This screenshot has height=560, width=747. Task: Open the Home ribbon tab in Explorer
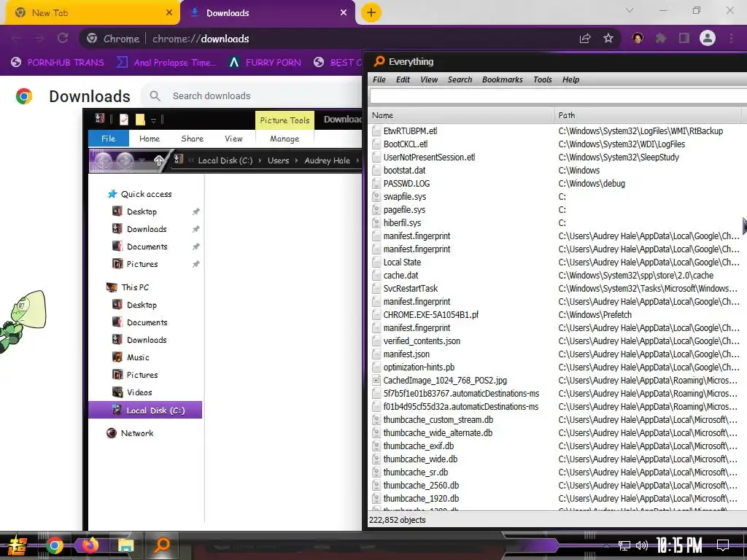pyautogui.click(x=150, y=139)
